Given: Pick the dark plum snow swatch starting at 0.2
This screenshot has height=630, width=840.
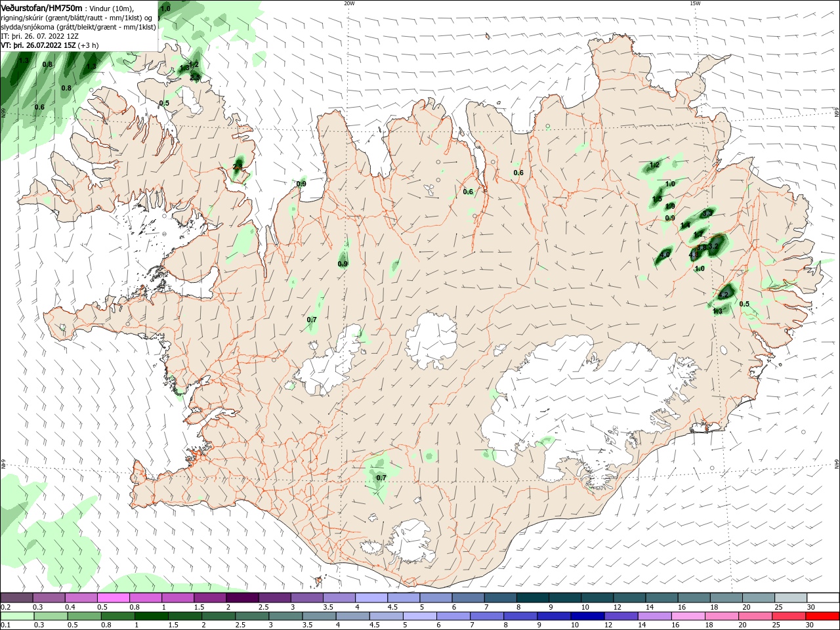Looking at the screenshot, I should [x=16, y=597].
